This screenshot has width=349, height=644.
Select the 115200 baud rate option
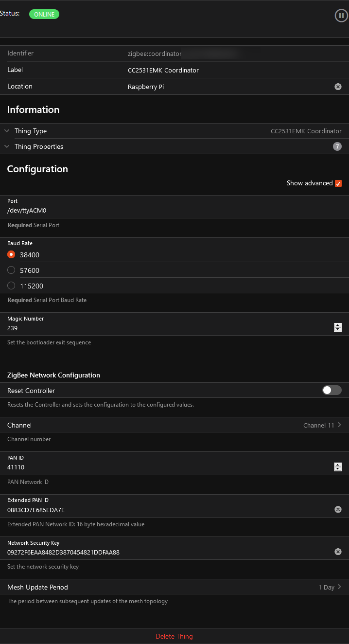click(x=12, y=286)
